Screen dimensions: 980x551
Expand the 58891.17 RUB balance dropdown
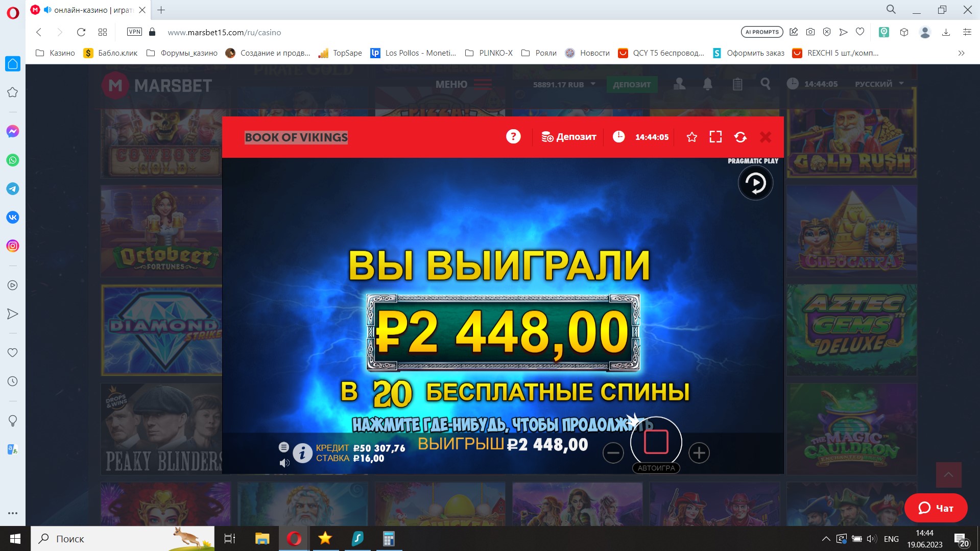click(564, 84)
